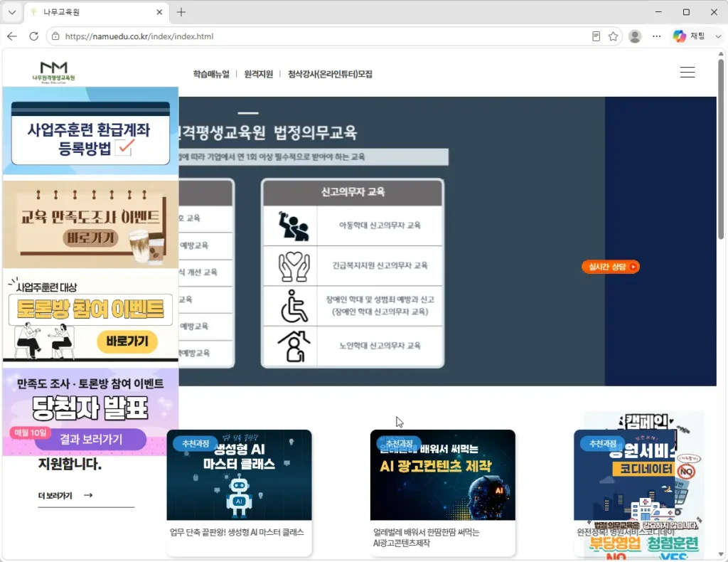Viewport: 728px width, 562px height.
Task: Click the 나무원격평생교육원 logo
Action: point(53,73)
